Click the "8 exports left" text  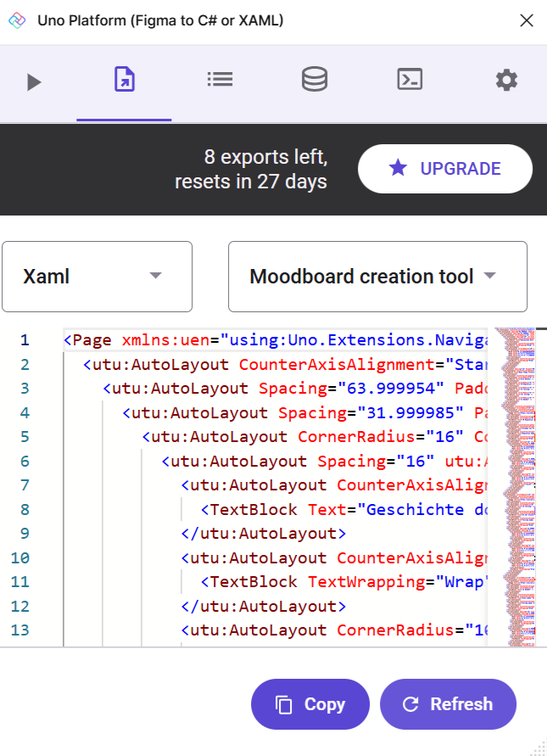point(265,157)
